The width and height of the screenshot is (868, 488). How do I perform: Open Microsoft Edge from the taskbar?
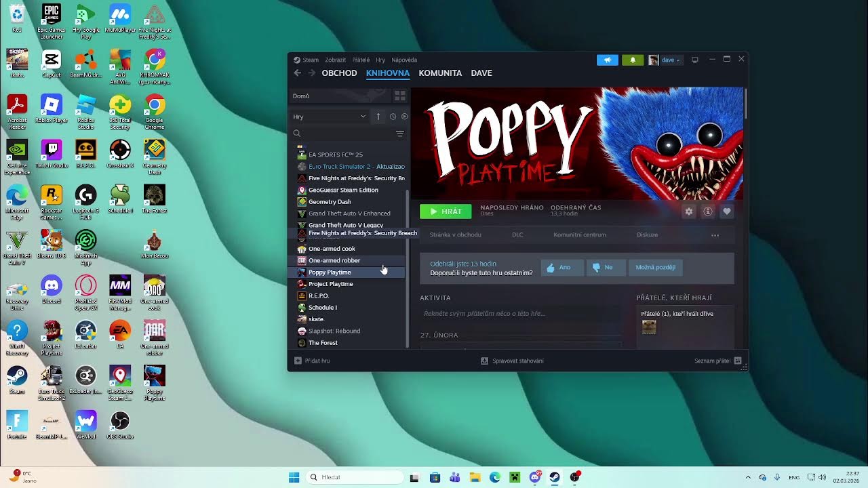(495, 478)
